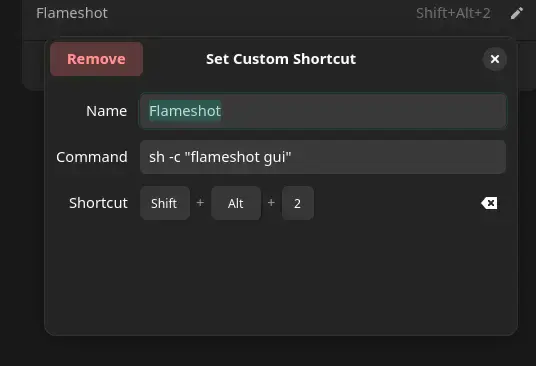The height and width of the screenshot is (366, 536).
Task: Click into the Command input field
Action: click(323, 157)
